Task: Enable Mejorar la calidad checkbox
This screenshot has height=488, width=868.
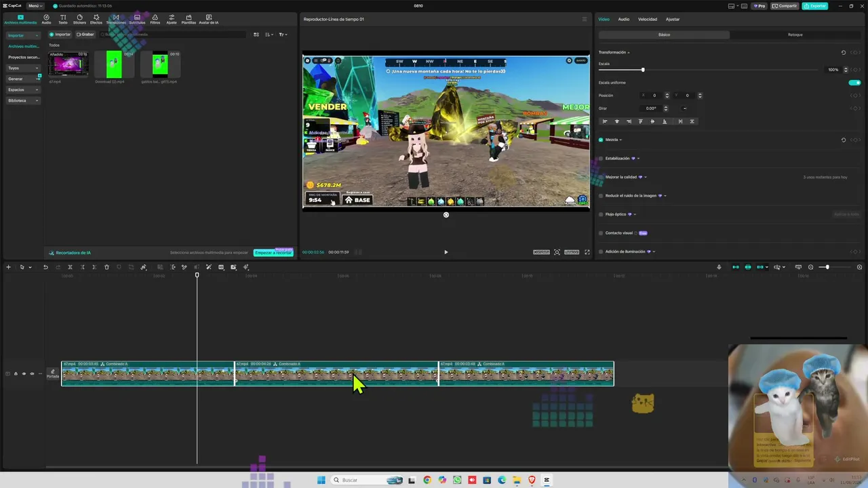Action: click(x=601, y=177)
